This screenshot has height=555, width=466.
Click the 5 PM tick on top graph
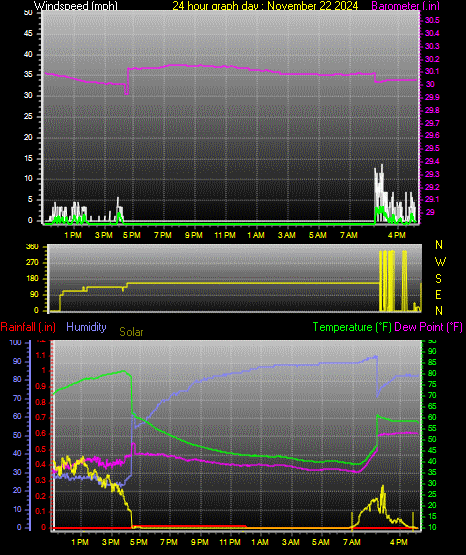click(132, 235)
